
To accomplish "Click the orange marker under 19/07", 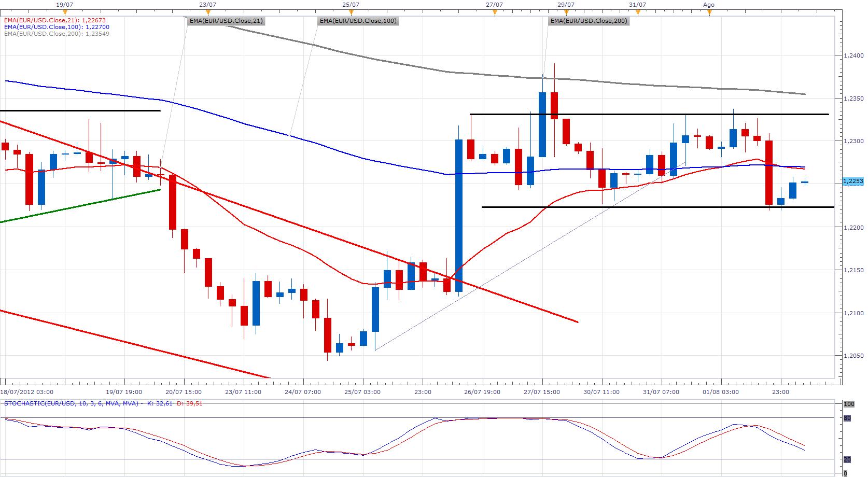I will click(64, 13).
